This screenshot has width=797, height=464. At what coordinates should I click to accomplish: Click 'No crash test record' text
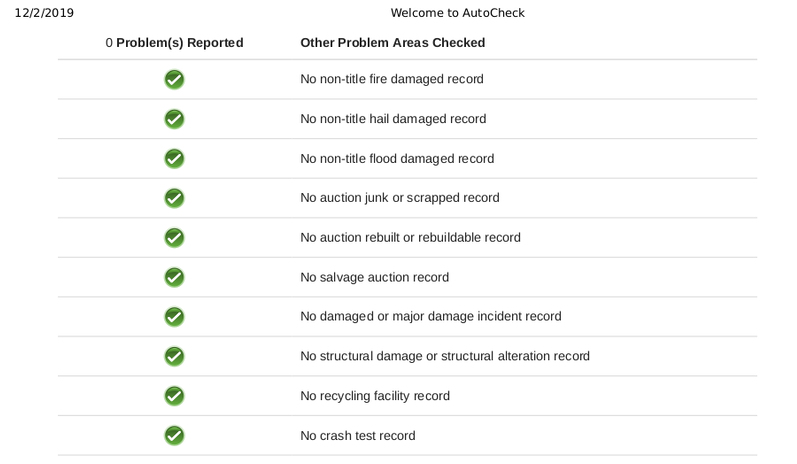click(358, 436)
